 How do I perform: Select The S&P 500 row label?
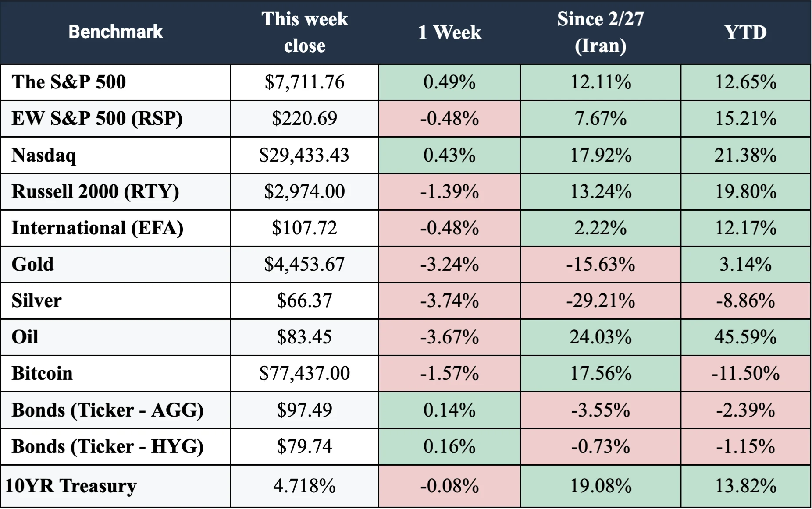69,82
